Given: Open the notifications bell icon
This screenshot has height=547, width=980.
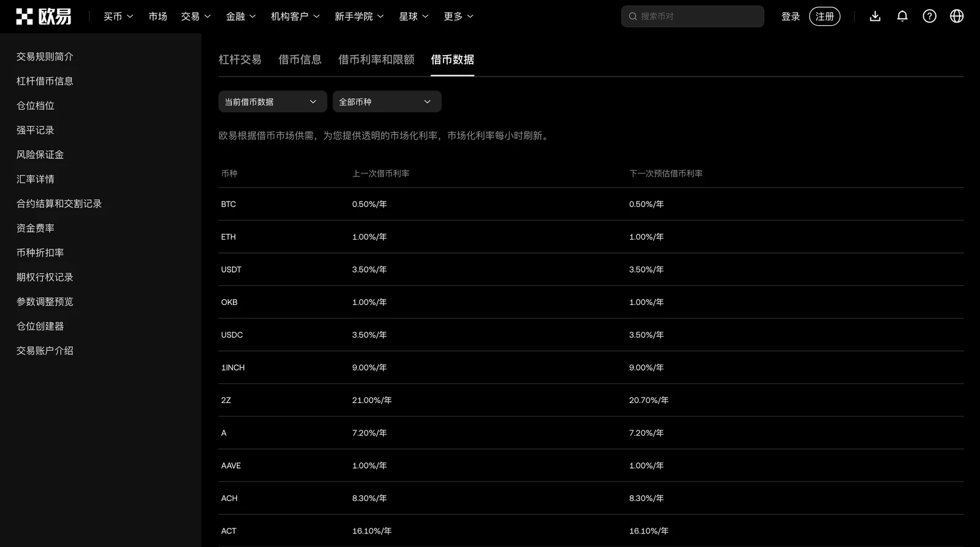Looking at the screenshot, I should click(902, 17).
